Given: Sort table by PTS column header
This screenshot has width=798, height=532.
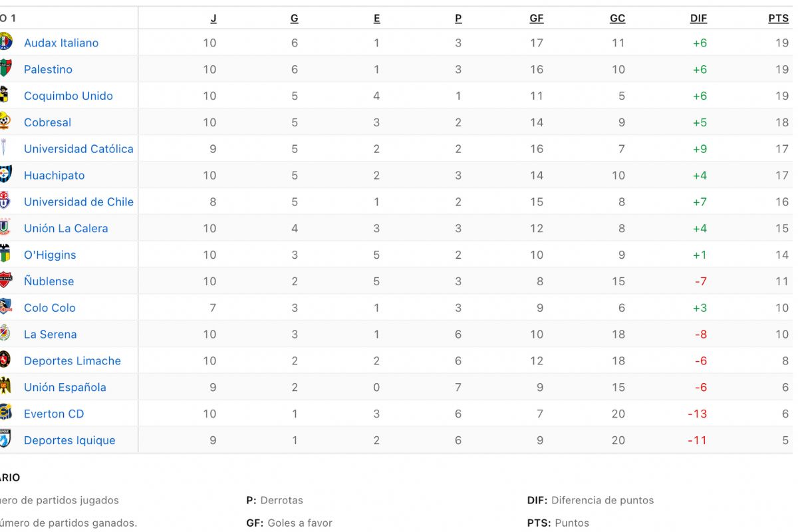Looking at the screenshot, I should [x=778, y=19].
